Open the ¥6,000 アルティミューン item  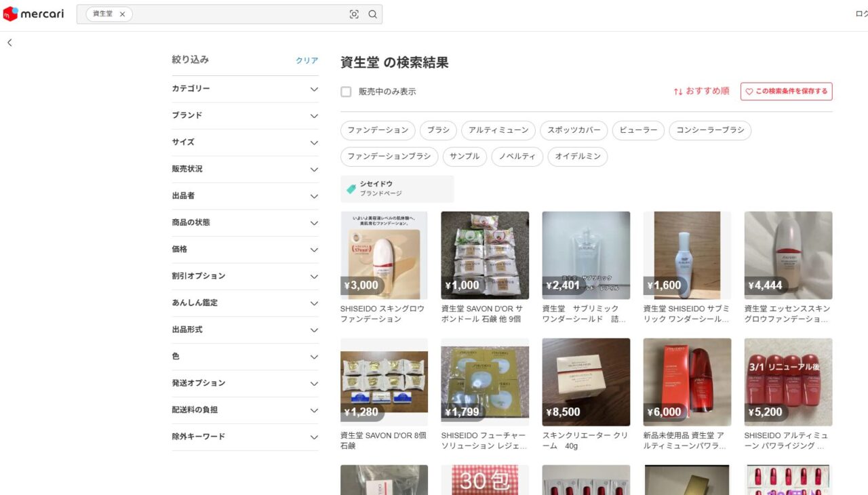[687, 382]
